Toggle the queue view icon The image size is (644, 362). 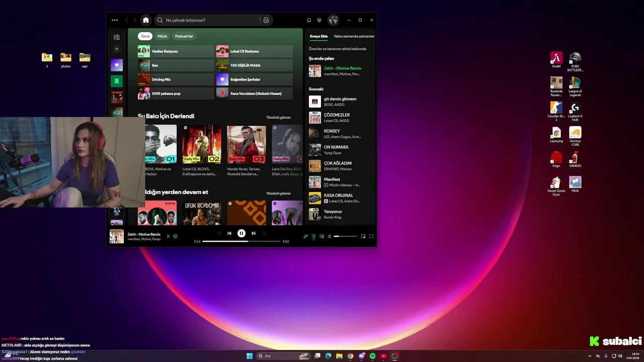[313, 236]
